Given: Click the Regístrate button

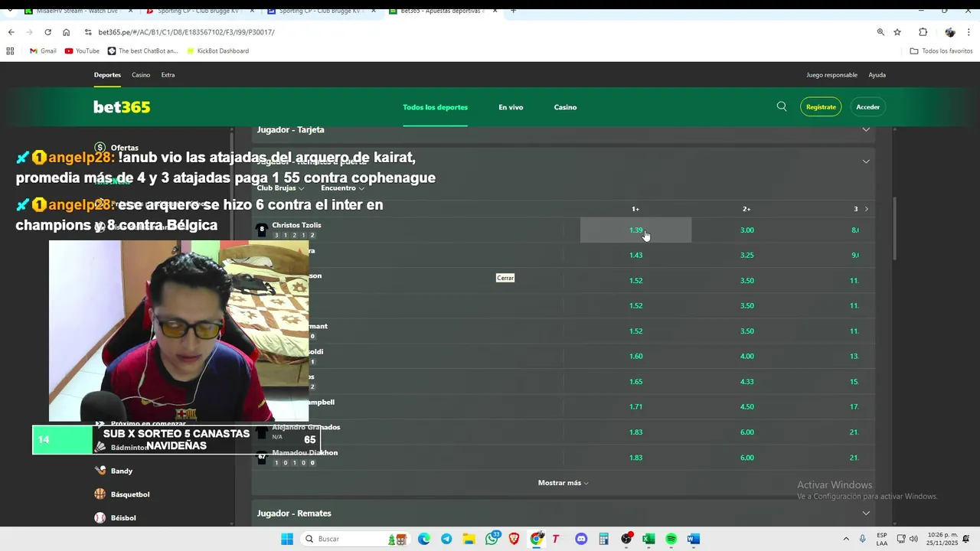Looking at the screenshot, I should pos(821,107).
